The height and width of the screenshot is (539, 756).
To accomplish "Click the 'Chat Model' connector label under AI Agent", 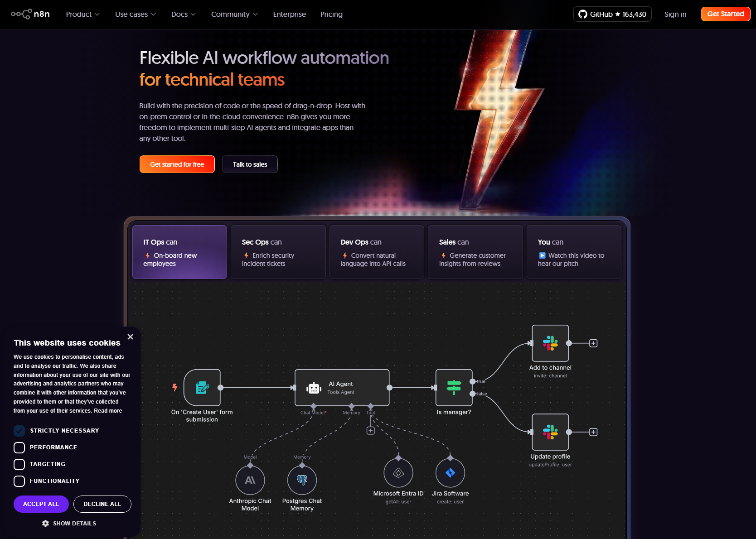I will point(313,413).
